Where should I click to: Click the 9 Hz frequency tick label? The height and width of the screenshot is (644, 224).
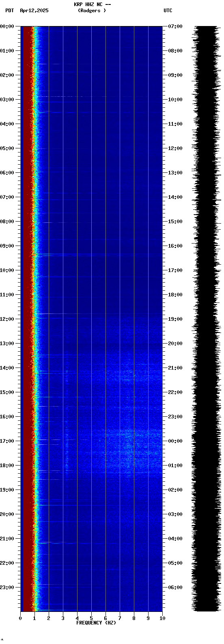(148, 618)
